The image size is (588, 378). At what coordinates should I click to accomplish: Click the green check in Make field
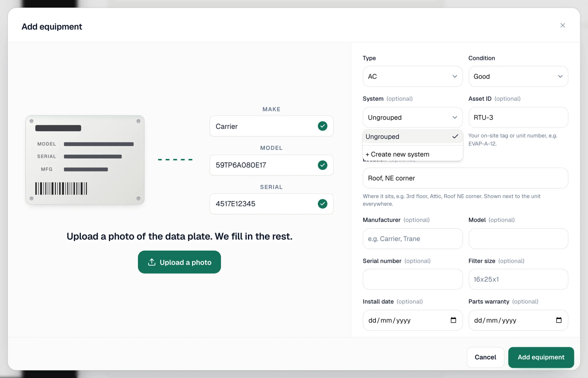pyautogui.click(x=322, y=126)
